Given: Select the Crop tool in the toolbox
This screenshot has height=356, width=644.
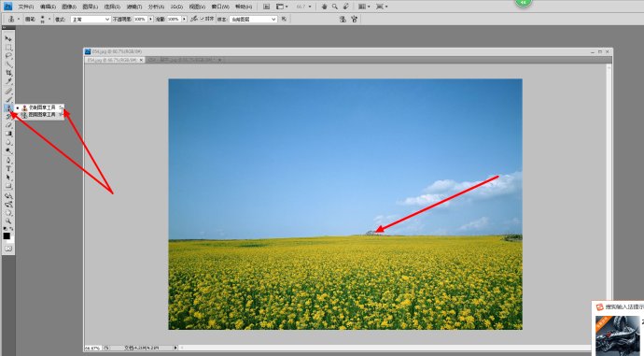Looking at the screenshot, I should 8,73.
